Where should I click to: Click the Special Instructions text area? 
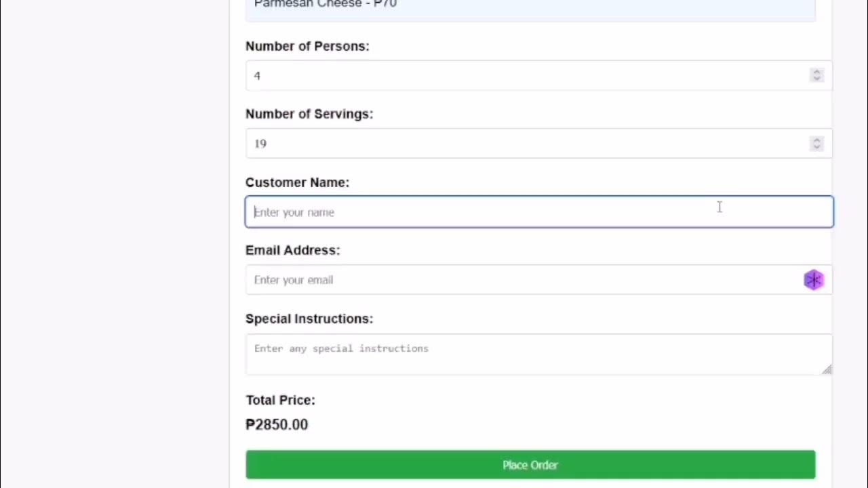(536, 354)
